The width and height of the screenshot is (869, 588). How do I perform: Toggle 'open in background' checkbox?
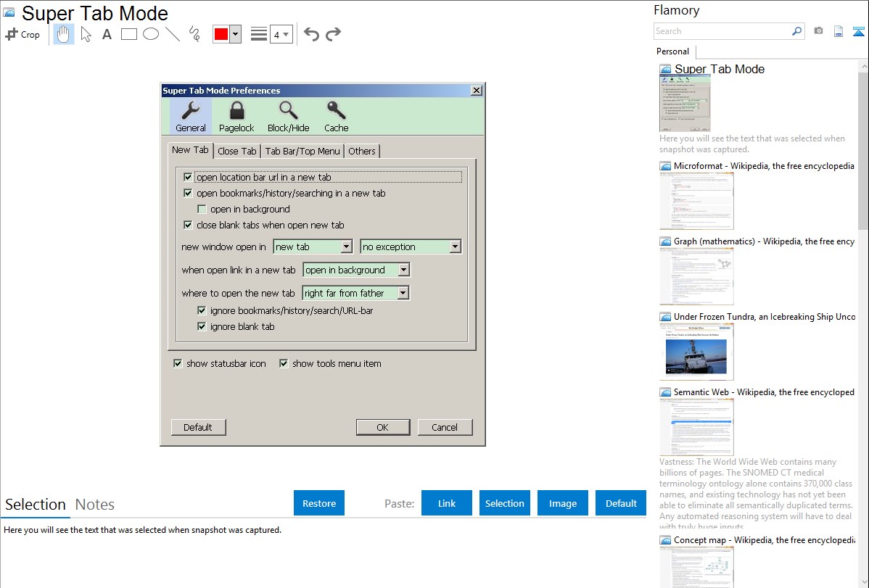202,210
